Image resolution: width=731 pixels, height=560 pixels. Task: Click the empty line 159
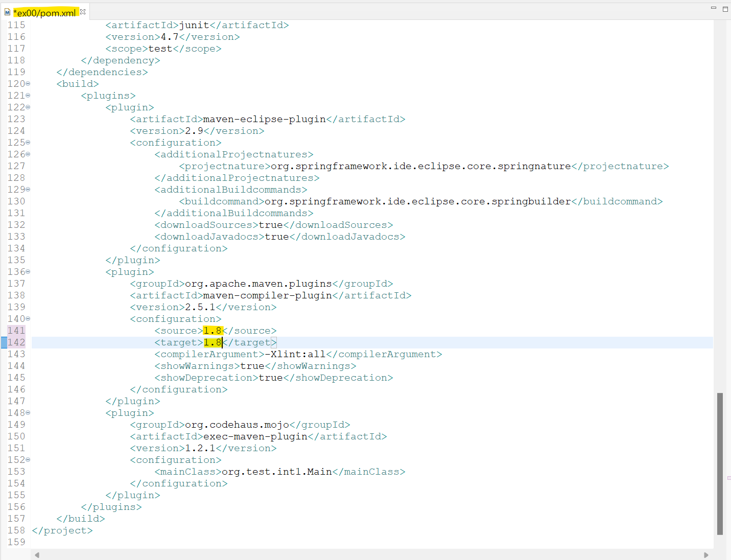coord(372,542)
